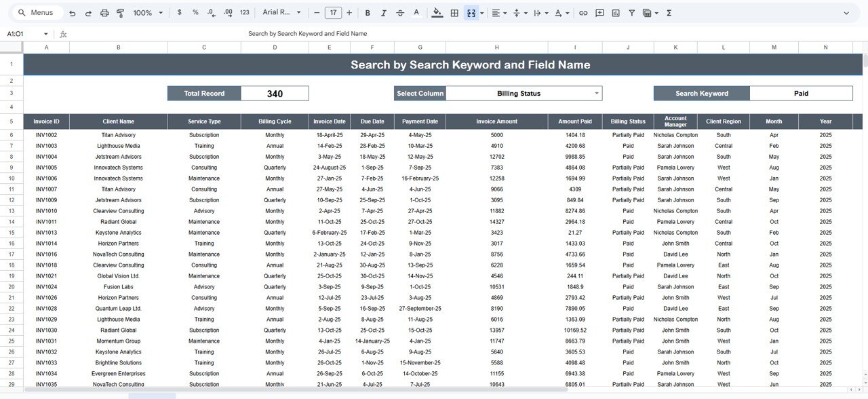The width and height of the screenshot is (868, 399).
Task: Format selection as currency
Action: click(x=178, y=12)
